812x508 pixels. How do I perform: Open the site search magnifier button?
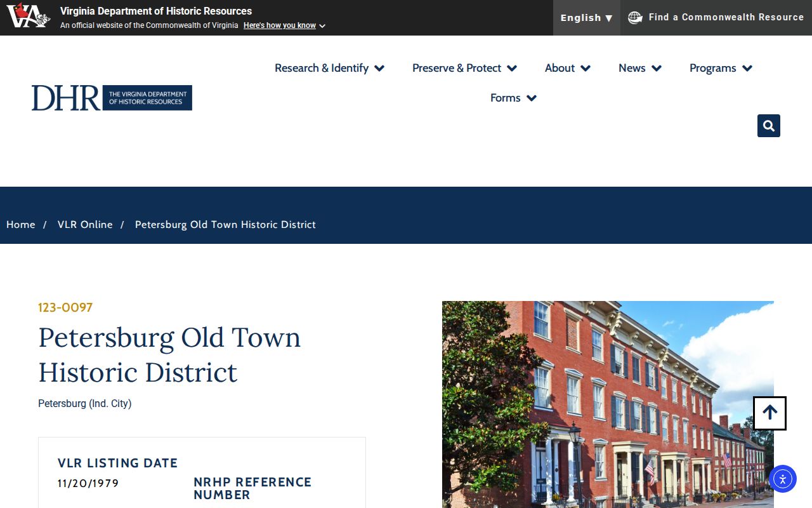(768, 126)
